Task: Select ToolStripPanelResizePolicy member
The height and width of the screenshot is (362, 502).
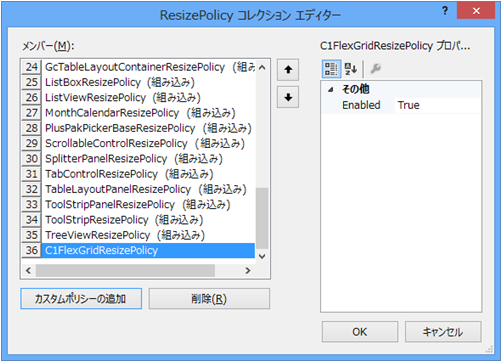Action: coord(148,205)
